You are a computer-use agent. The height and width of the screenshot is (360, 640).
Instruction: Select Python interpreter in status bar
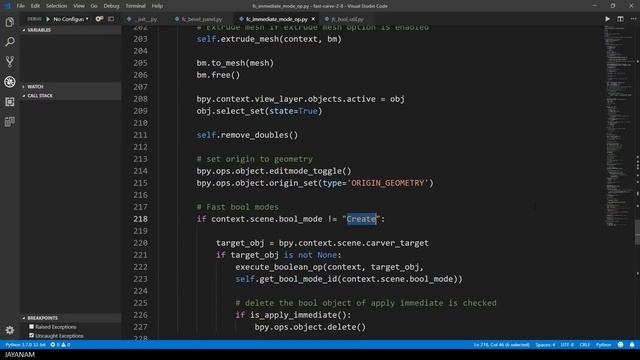pyautogui.click(x=25, y=344)
